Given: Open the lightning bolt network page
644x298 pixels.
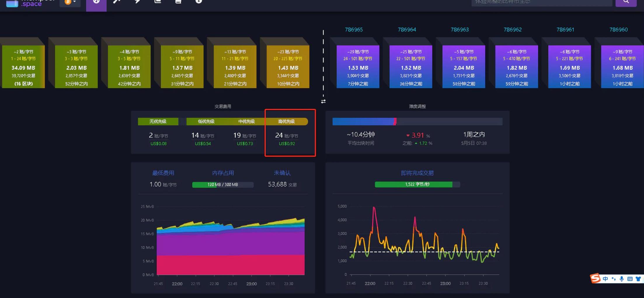Looking at the screenshot, I should [137, 2].
